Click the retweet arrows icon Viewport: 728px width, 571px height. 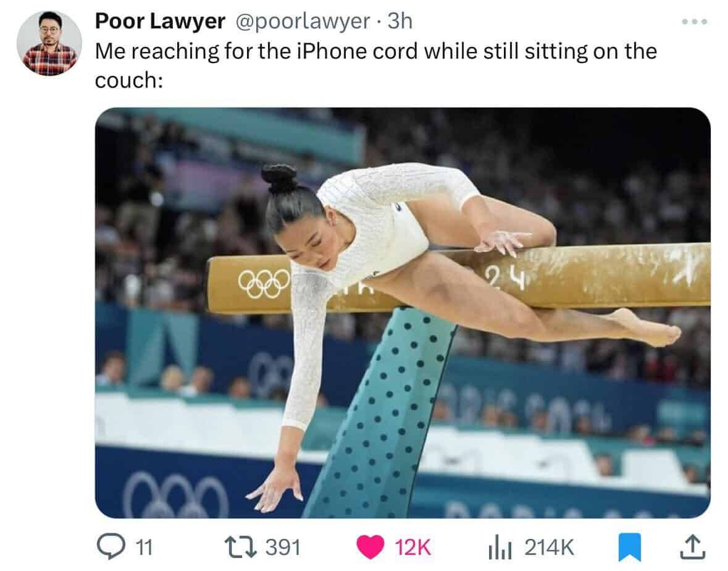pos(240,547)
